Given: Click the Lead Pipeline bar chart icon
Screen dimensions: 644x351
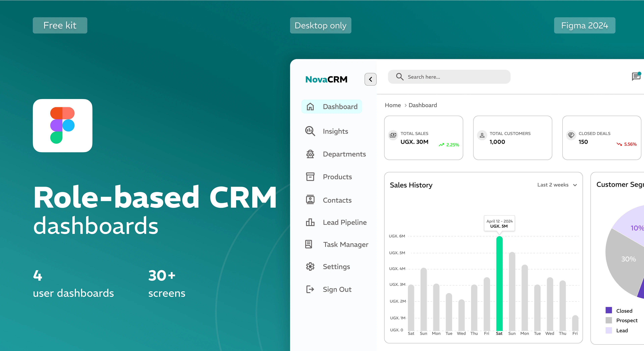Looking at the screenshot, I should [x=310, y=222].
